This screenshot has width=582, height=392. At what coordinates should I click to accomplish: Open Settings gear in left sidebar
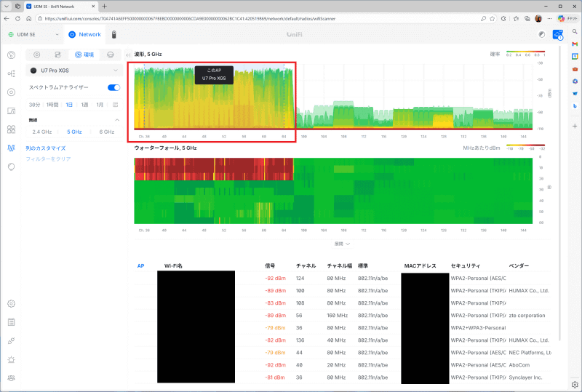tap(12, 304)
